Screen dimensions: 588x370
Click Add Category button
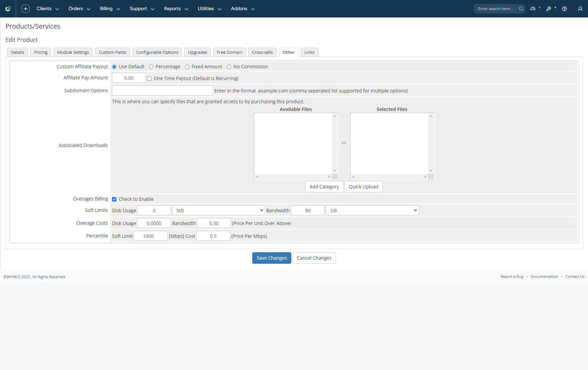[324, 187]
